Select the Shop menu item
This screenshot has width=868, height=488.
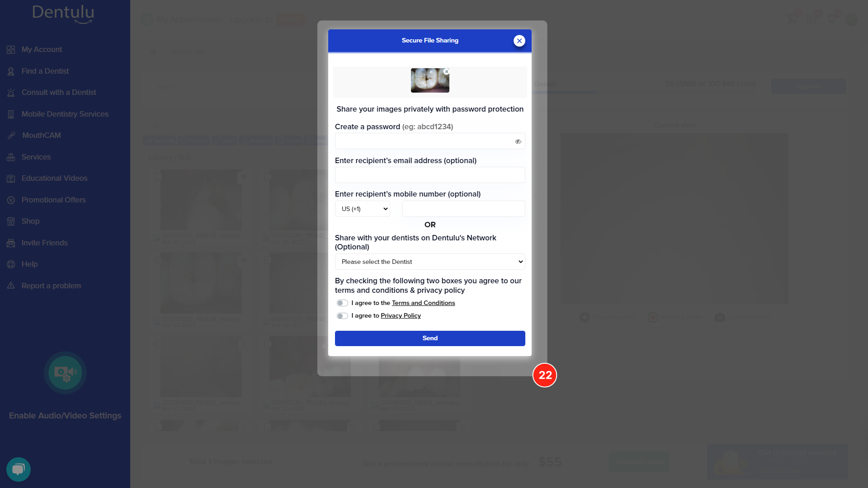point(30,221)
